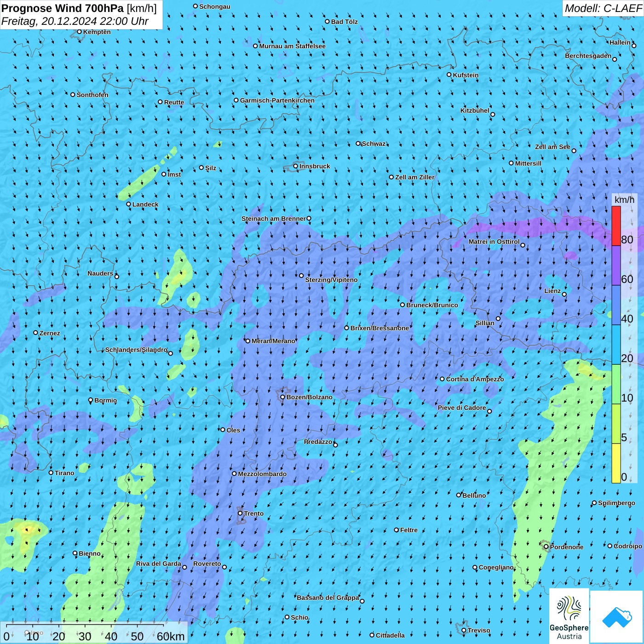Select the Landeck city label
644x644 pixels.
click(x=145, y=204)
